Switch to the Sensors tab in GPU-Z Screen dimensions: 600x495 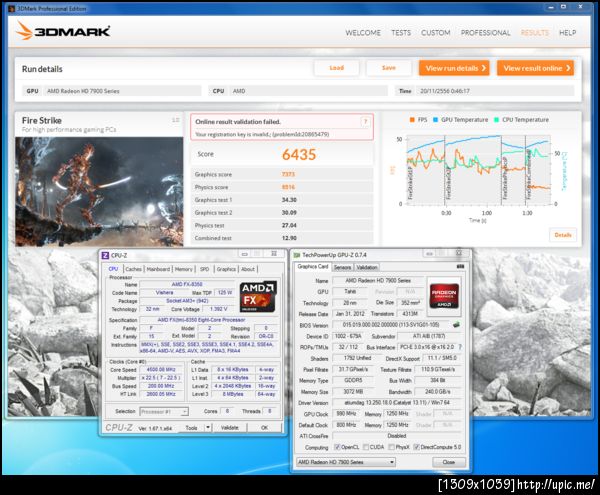coord(342,267)
